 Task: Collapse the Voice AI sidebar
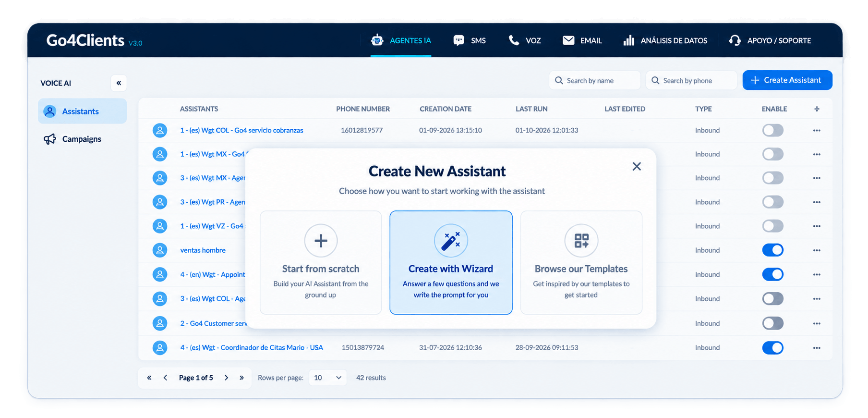119,83
